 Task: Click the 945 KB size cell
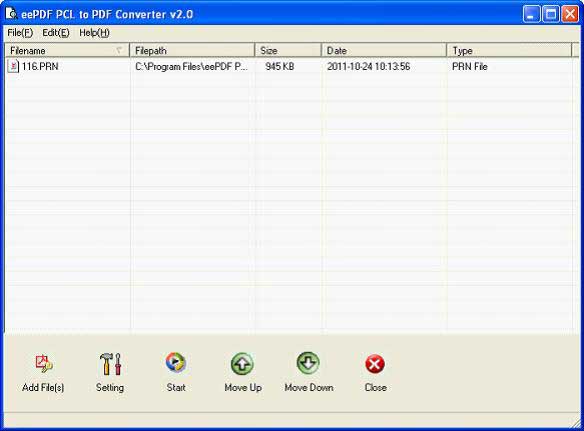tap(280, 66)
